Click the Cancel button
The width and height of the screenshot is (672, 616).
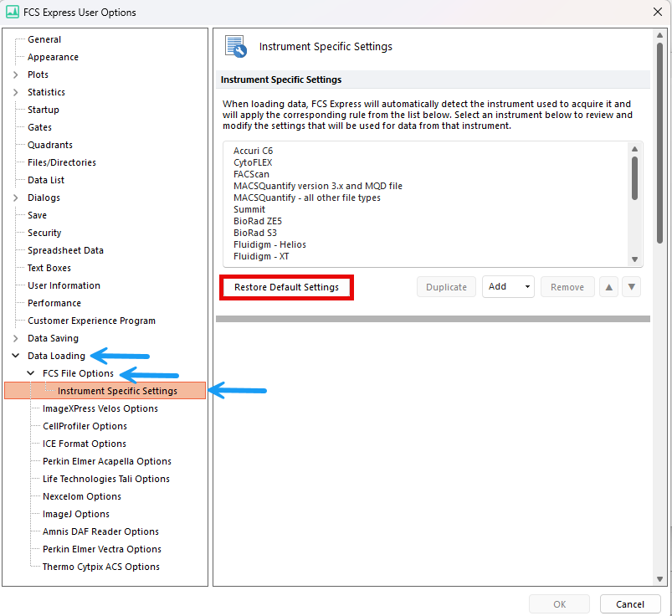[x=629, y=604]
